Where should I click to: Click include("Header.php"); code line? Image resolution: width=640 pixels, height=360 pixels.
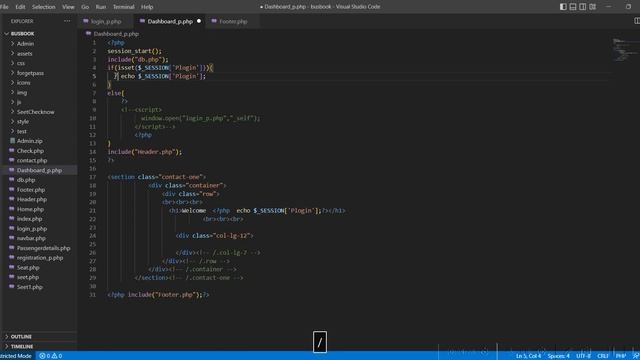[144, 152]
